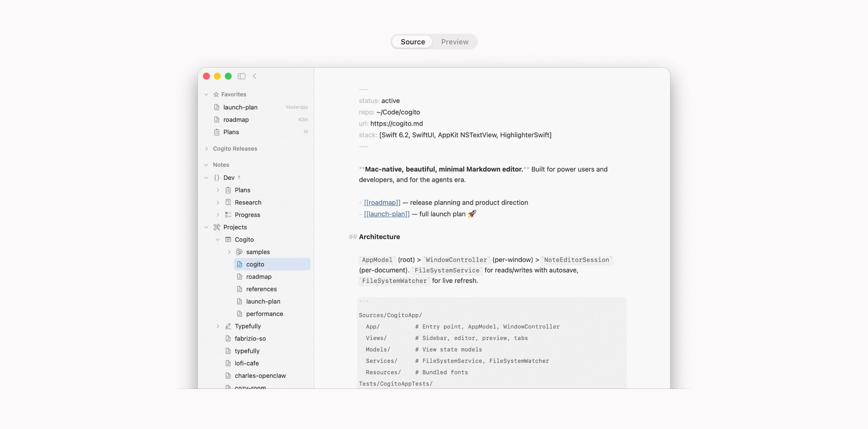
Task: Click the fabrizio-so document icon
Action: coord(228,339)
